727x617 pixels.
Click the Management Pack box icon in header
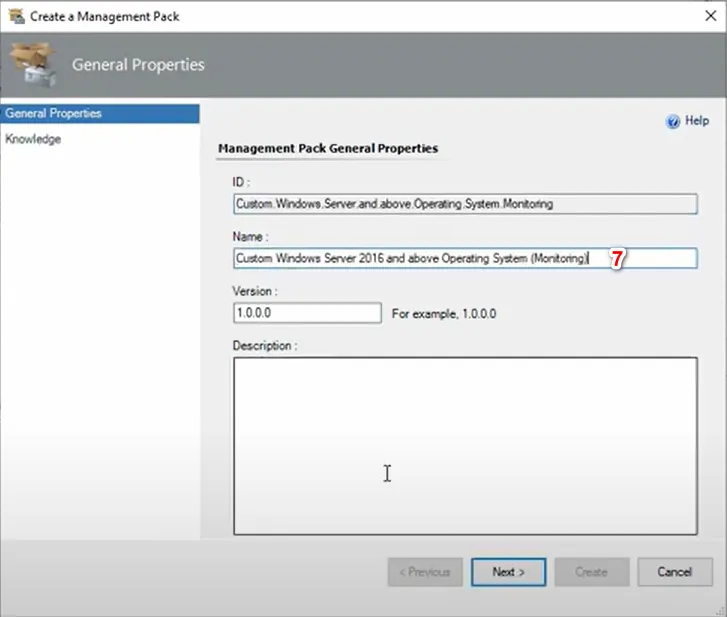[x=33, y=64]
